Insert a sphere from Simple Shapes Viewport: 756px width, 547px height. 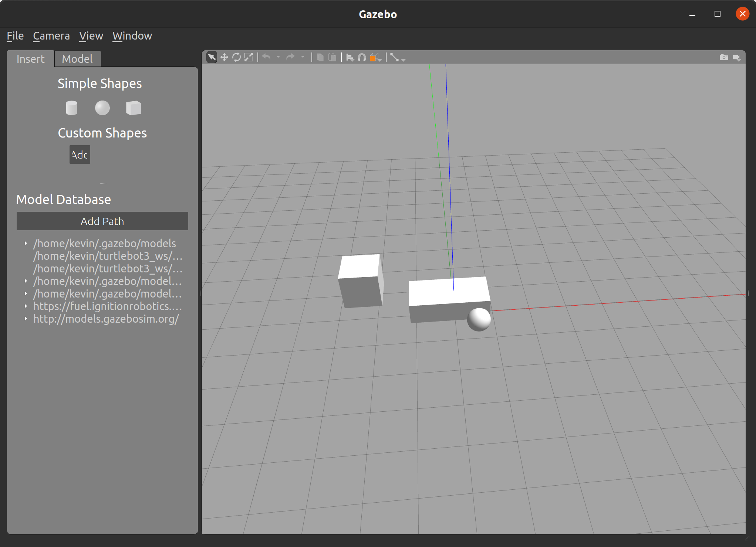pos(102,108)
